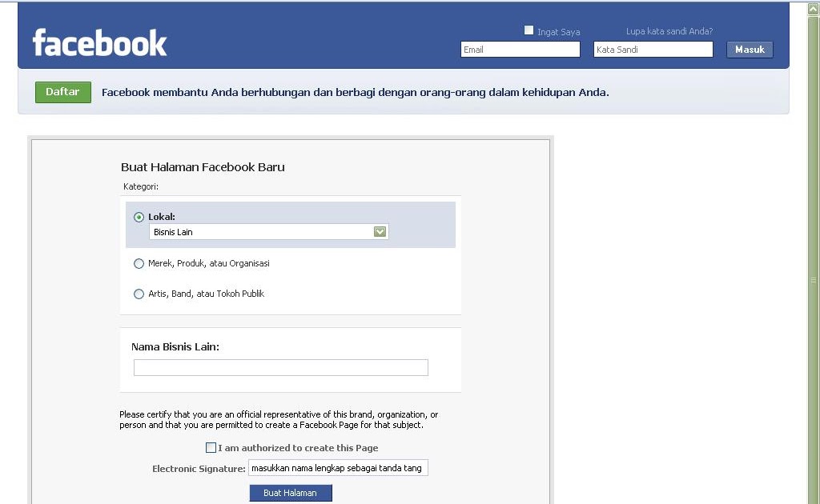This screenshot has width=820, height=504.
Task: Tick the Ingat Saya checkbox
Action: coord(529,30)
